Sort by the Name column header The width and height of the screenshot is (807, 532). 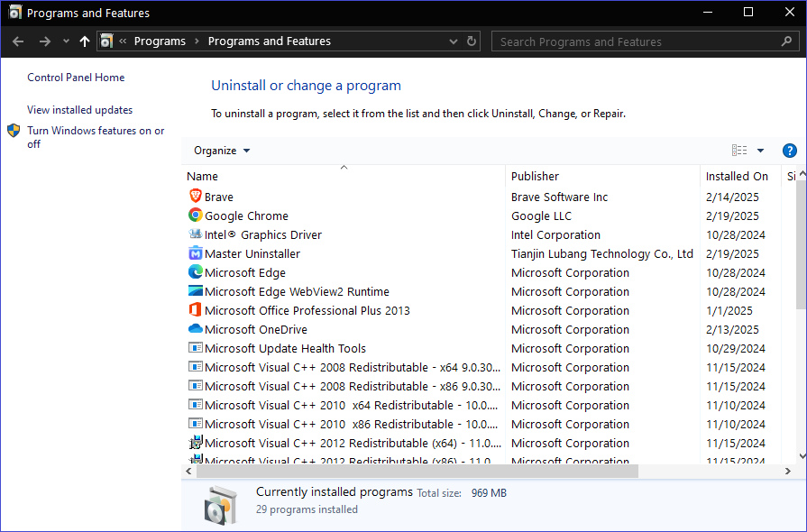pos(202,177)
